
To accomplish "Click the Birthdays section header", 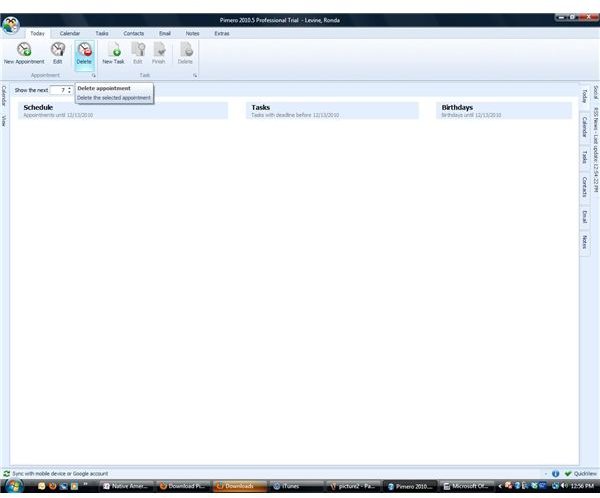I will [504, 111].
